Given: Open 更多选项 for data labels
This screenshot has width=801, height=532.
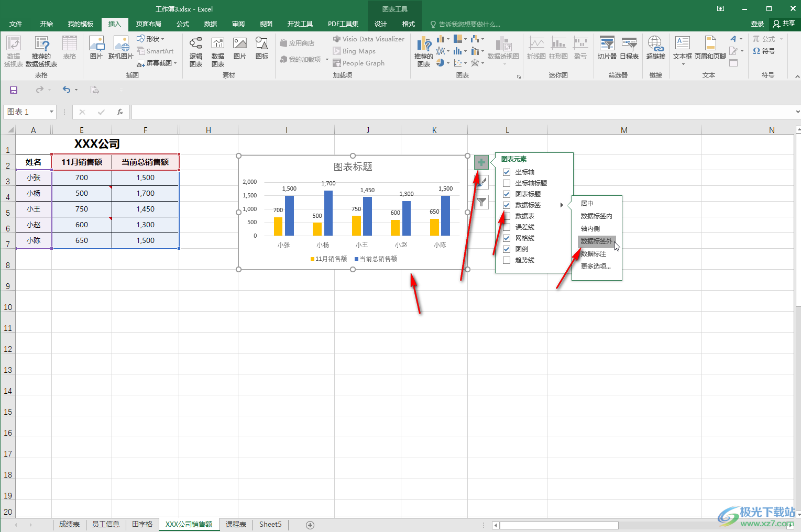Looking at the screenshot, I should [597, 266].
